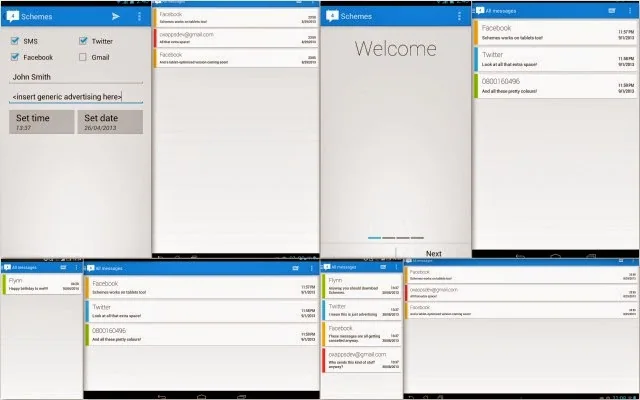Screen dimensions: 640x400
Task: Click blue stripe on 'I swear this is' card
Action: pos(323,310)
